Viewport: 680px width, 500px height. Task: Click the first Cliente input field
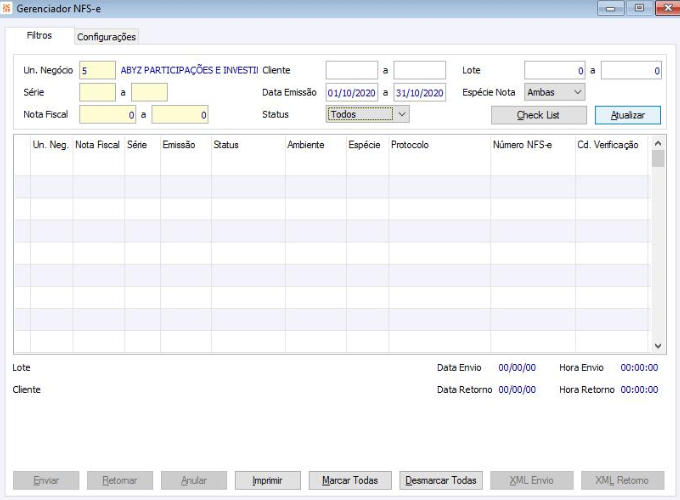pos(352,70)
